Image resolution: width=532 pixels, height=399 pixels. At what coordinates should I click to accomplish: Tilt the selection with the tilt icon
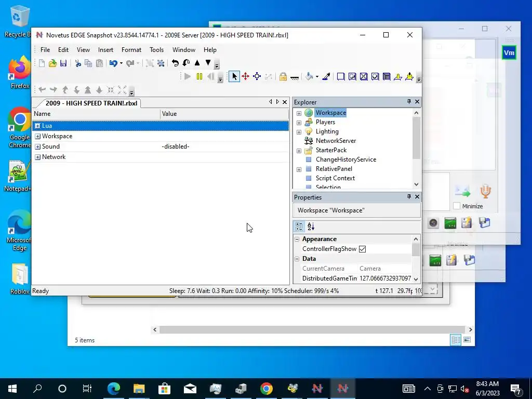click(x=187, y=63)
